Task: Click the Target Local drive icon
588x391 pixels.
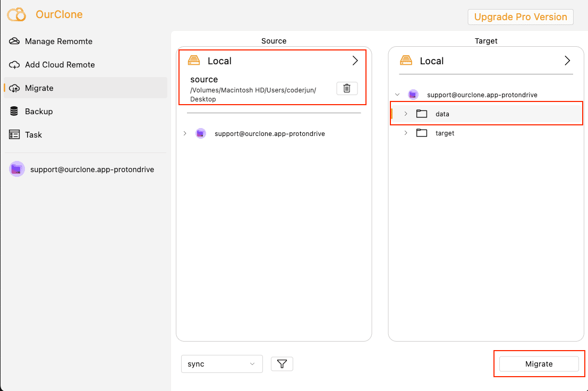Action: [406, 61]
